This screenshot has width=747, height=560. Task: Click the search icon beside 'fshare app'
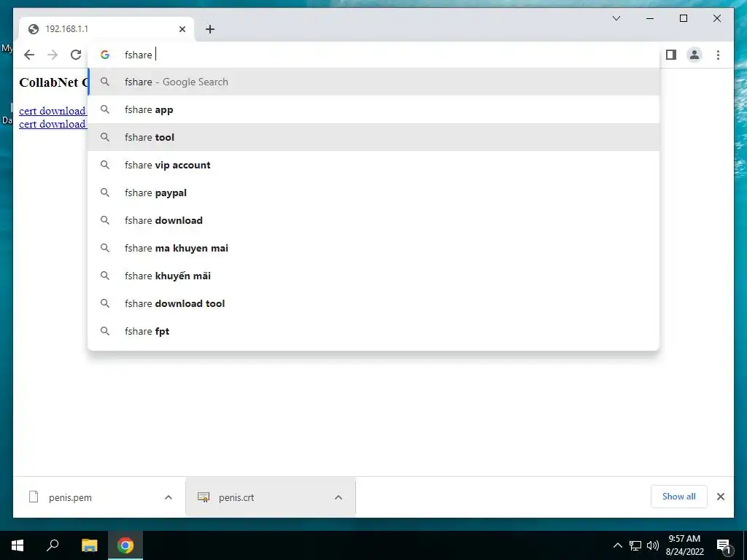[105, 109]
